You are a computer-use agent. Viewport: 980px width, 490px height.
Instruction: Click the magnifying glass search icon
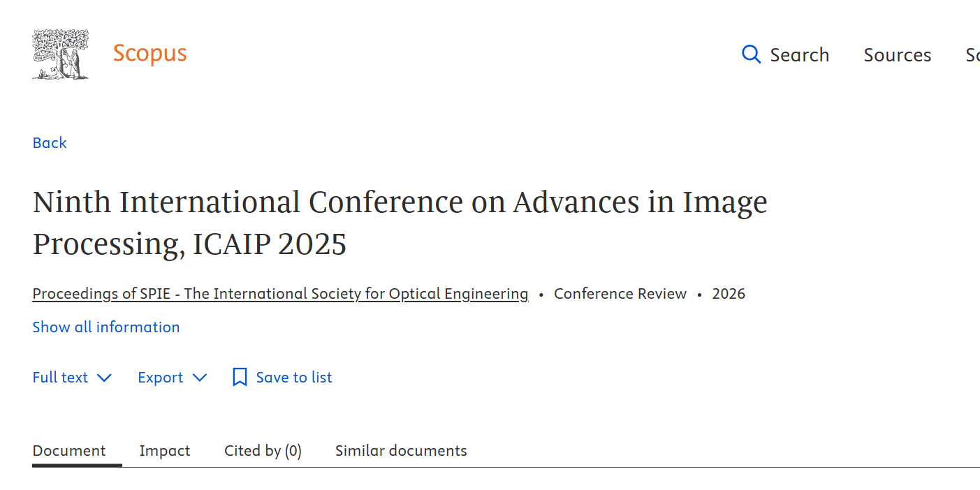[x=751, y=54]
